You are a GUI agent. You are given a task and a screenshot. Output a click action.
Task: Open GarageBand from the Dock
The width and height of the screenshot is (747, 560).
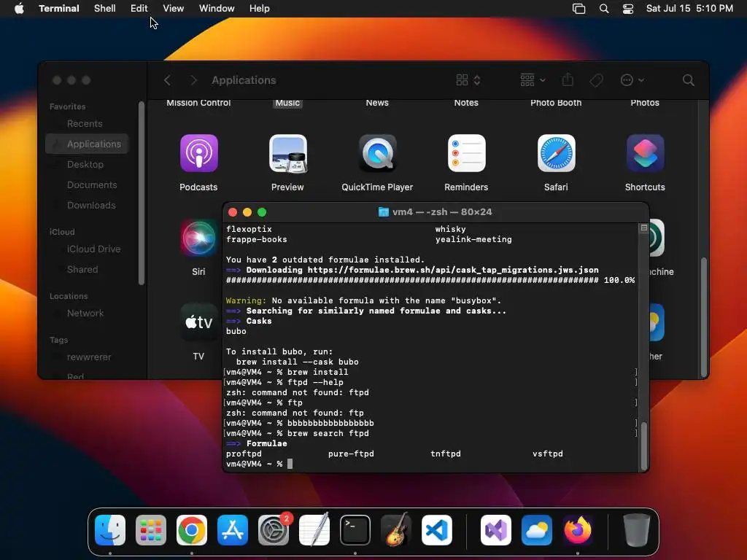(x=396, y=530)
